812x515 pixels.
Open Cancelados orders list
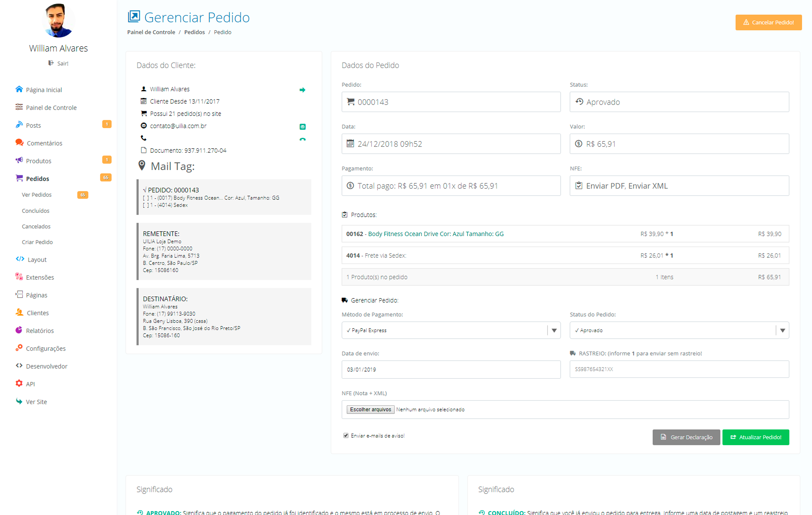[x=36, y=226]
